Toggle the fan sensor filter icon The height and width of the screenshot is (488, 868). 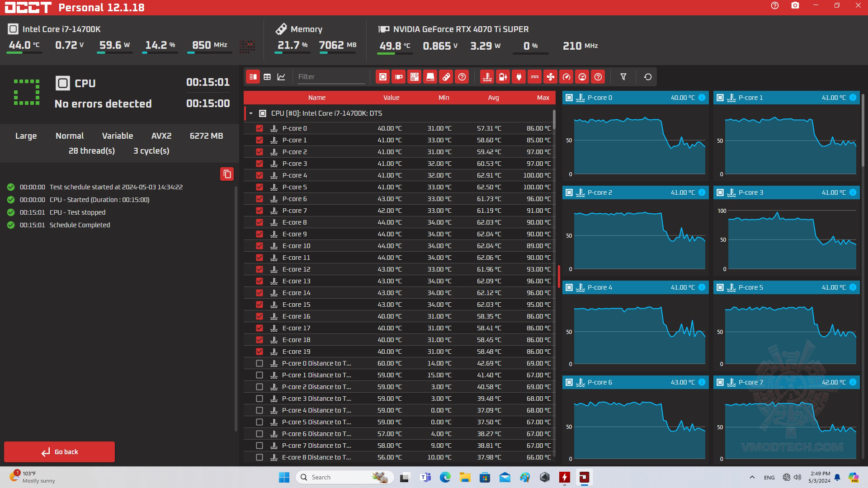pyautogui.click(x=550, y=77)
